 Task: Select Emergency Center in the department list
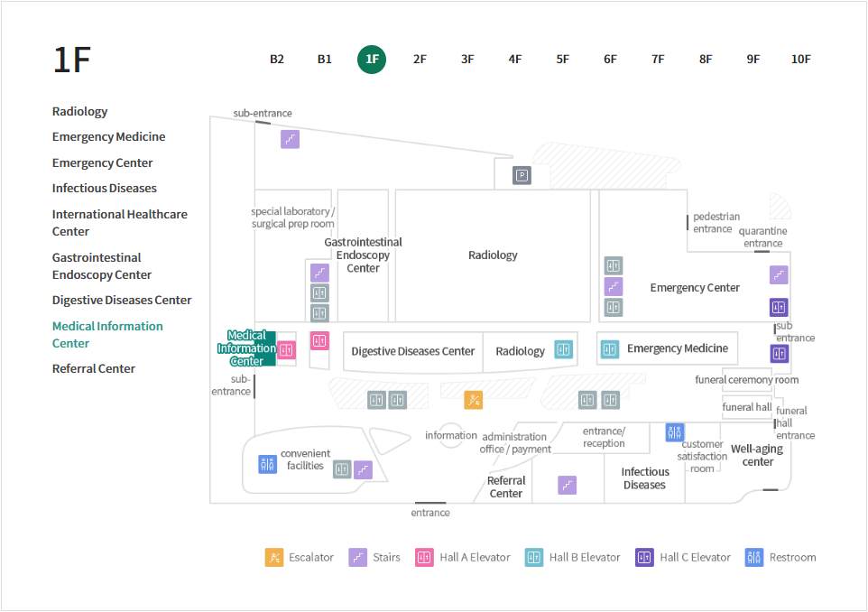click(102, 163)
